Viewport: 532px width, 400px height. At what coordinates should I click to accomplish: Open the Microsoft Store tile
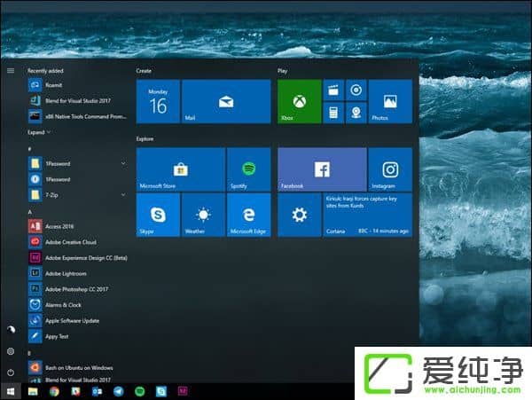pos(181,169)
